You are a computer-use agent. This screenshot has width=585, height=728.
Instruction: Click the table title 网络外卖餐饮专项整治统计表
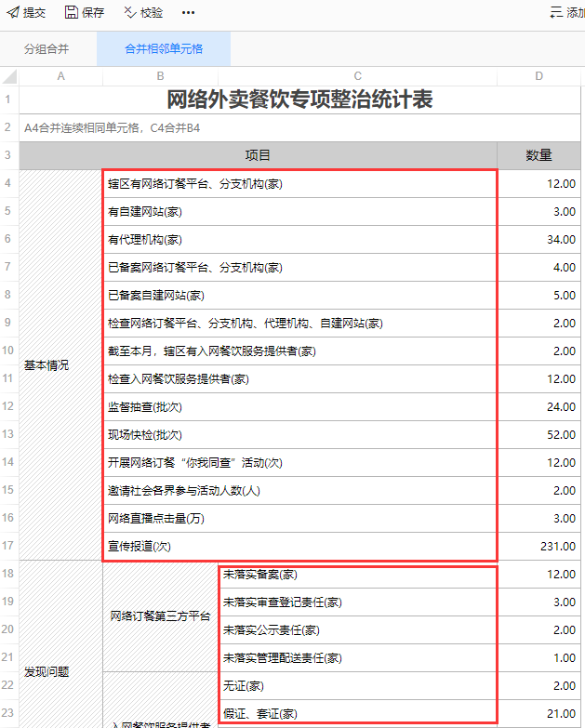coord(299,99)
